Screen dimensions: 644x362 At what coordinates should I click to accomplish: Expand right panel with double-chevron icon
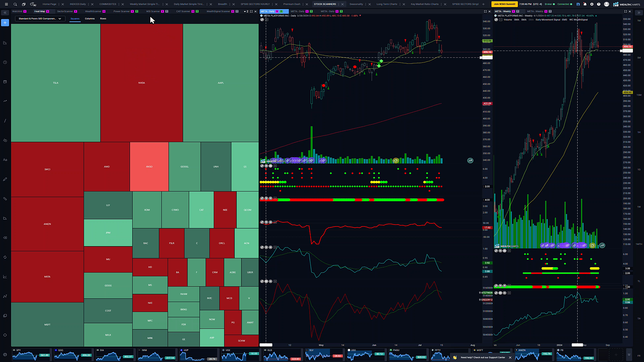639,13
